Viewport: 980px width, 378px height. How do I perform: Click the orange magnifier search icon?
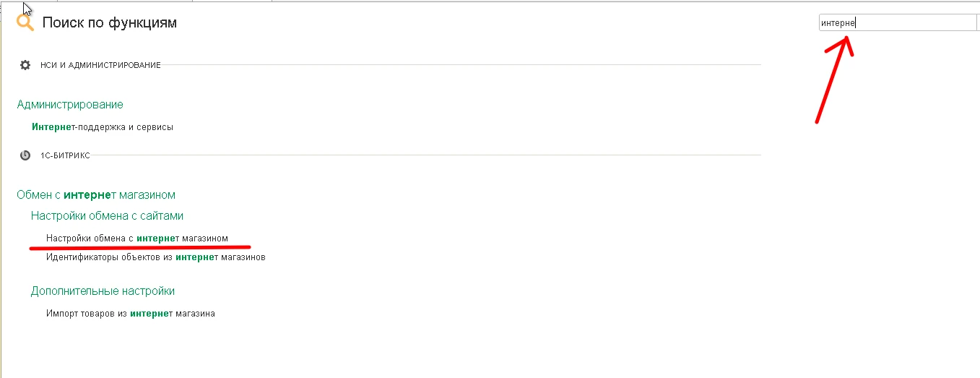tap(25, 22)
